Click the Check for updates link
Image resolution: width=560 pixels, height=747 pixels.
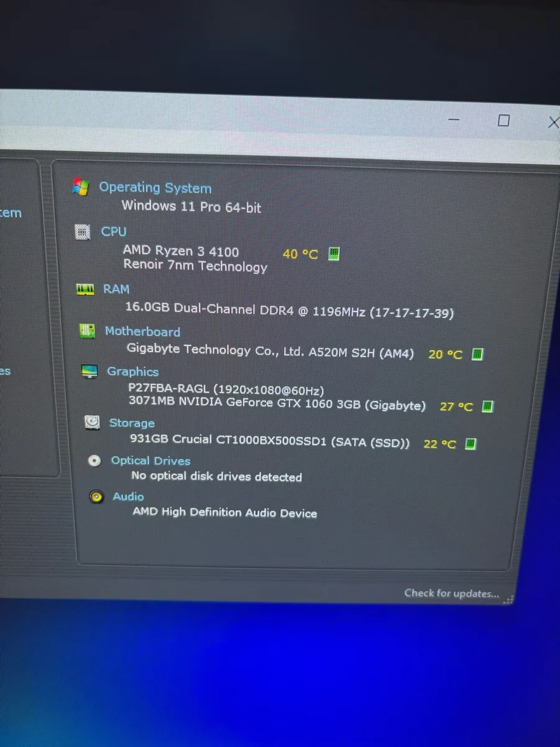tap(452, 593)
